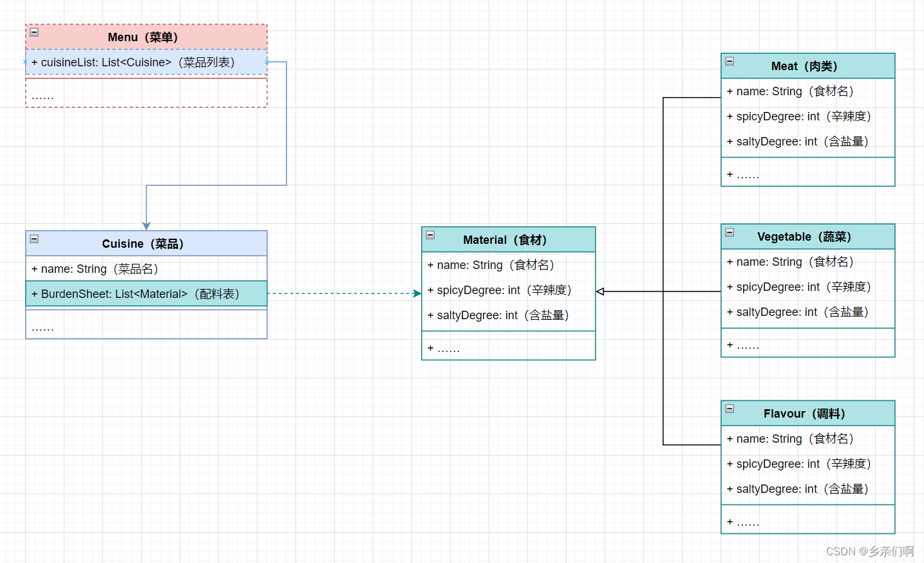Screen dimensions: 924x563
Task: Select Vegetable's saltyDegree: int row
Action: [x=808, y=312]
